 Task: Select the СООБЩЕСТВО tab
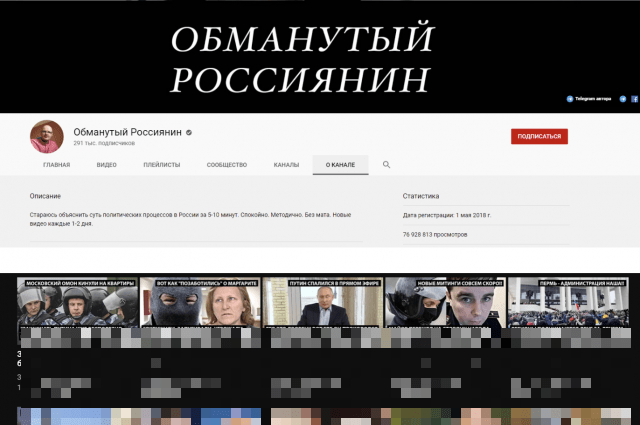pyautogui.click(x=227, y=164)
